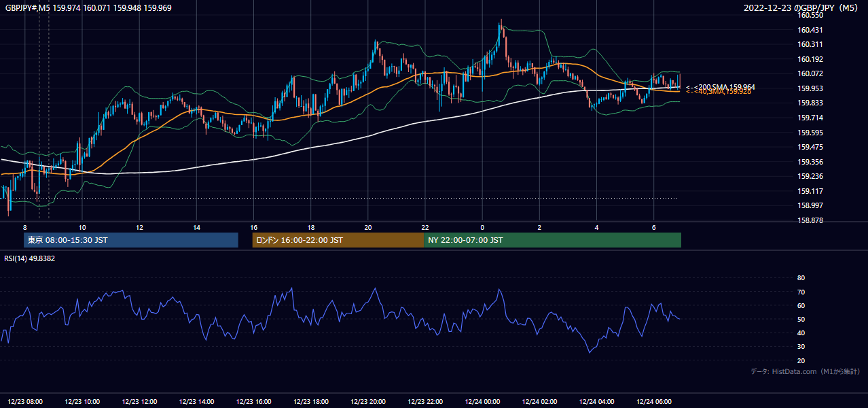Viewport: 868px width, 408px height.
Task: Click RSI scale value 80
Action: [x=801, y=278]
